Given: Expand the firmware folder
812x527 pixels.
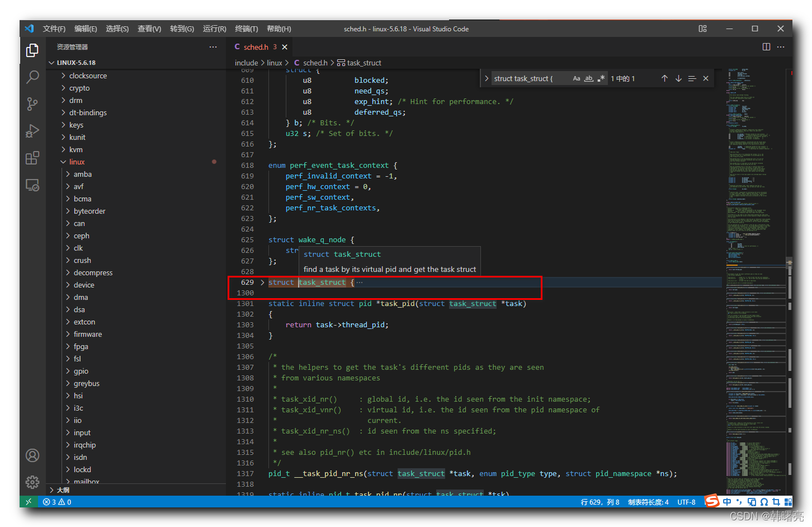Looking at the screenshot, I should [88, 334].
